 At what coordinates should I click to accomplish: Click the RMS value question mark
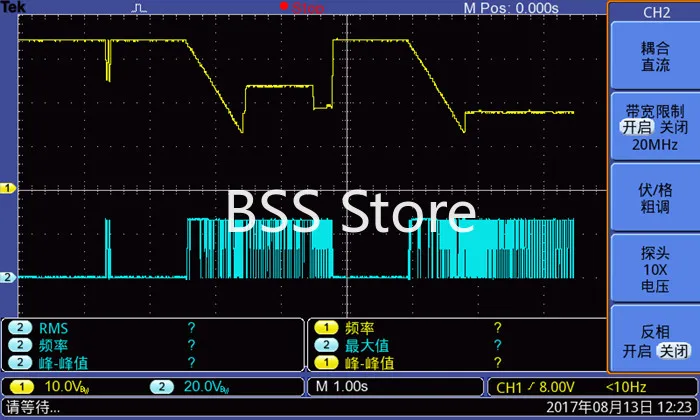click(192, 328)
